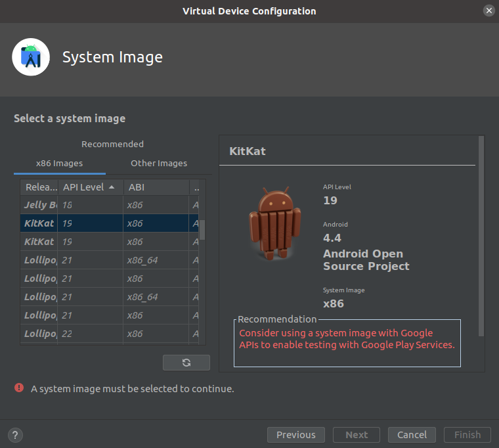Image resolution: width=499 pixels, height=448 pixels.
Task: Click the truncated last column header
Action: click(194, 187)
